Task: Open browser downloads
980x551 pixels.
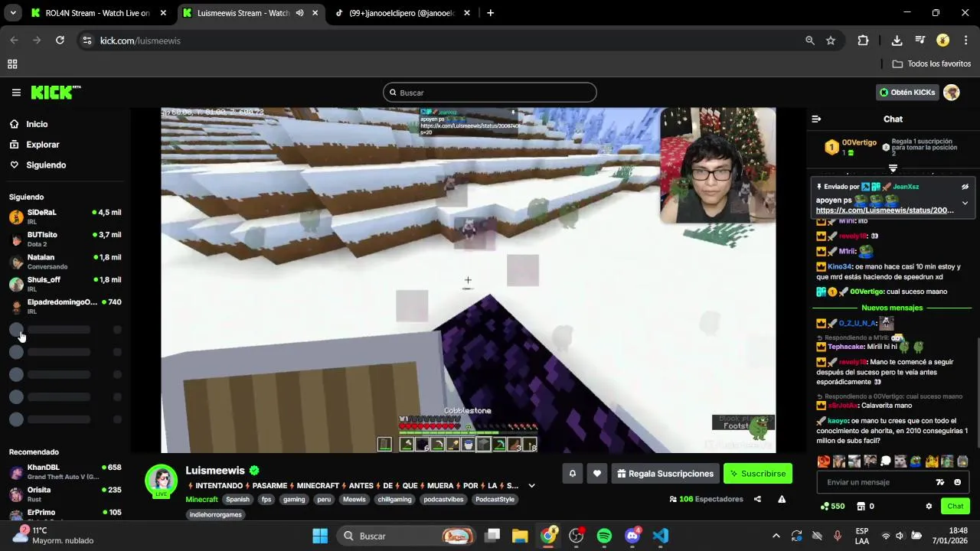Action: (x=897, y=41)
